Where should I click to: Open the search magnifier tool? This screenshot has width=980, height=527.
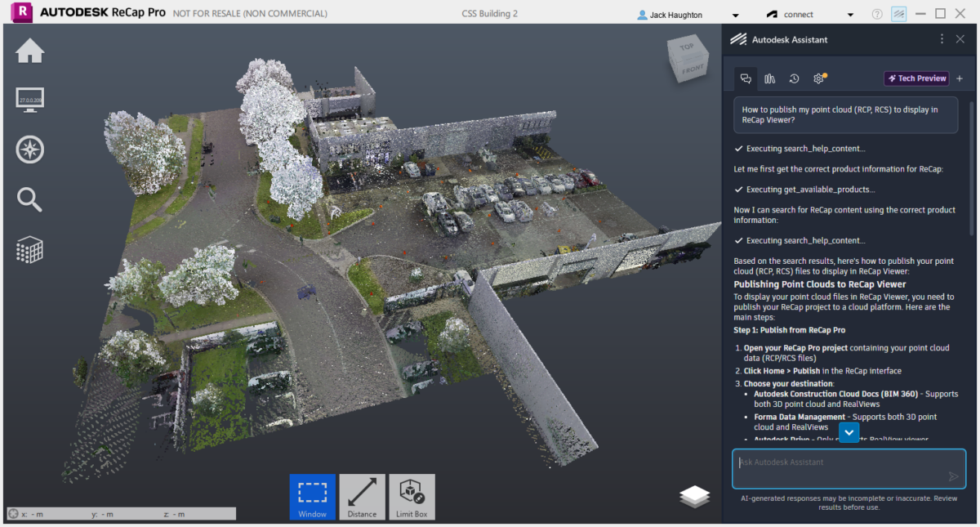(30, 199)
